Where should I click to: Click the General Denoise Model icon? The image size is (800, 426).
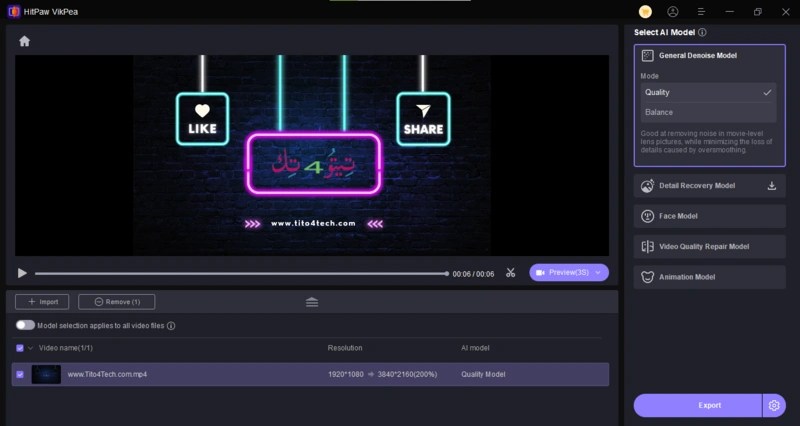click(647, 56)
